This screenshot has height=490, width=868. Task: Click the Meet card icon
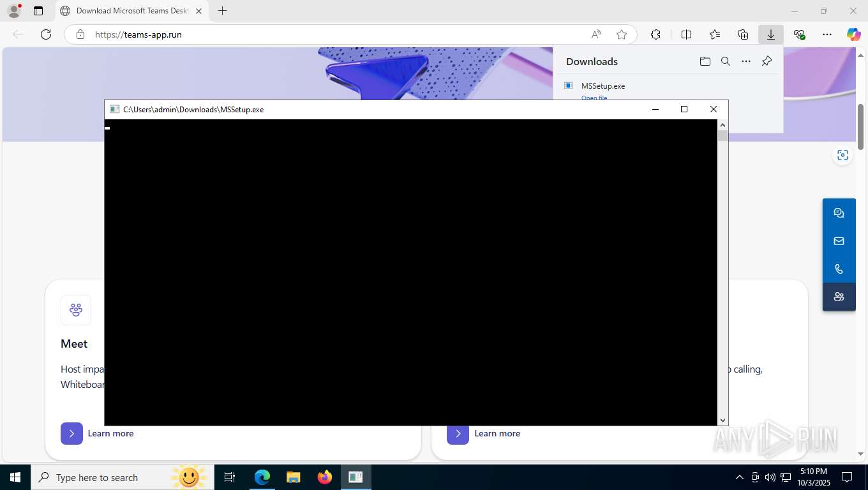point(76,310)
